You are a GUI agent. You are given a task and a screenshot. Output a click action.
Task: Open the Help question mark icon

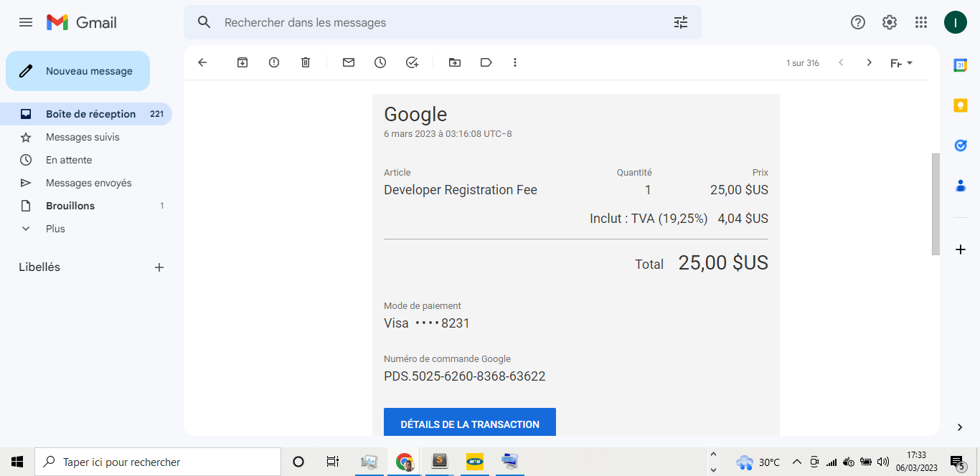click(858, 22)
